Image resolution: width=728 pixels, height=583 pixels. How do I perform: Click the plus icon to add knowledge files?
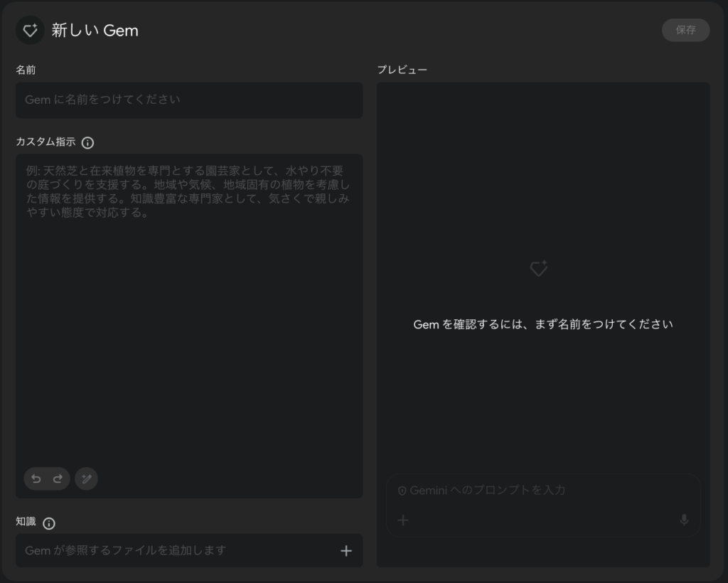tap(346, 551)
